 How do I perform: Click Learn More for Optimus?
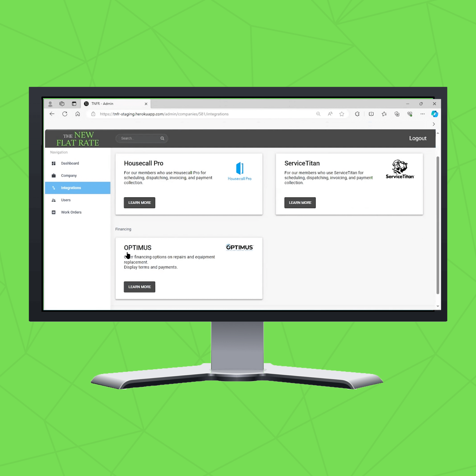click(139, 287)
